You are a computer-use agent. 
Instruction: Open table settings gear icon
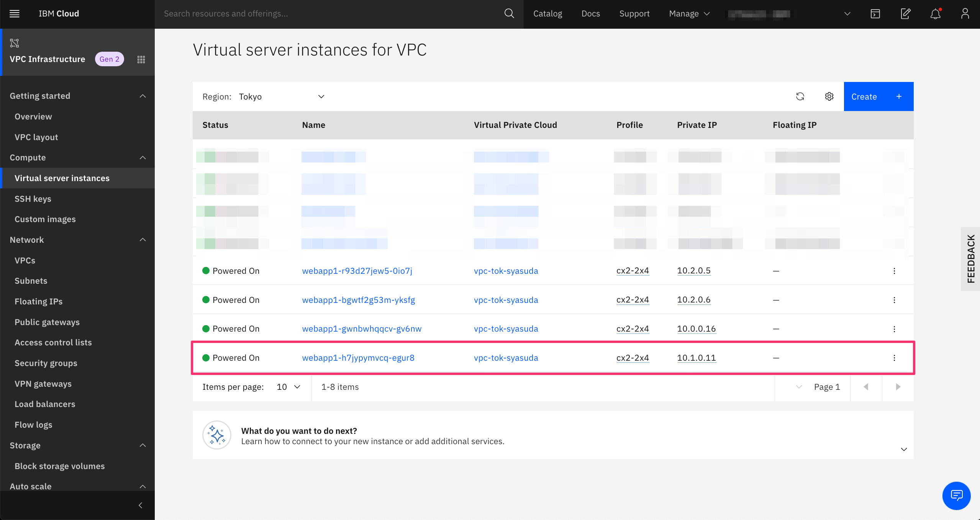pyautogui.click(x=829, y=96)
